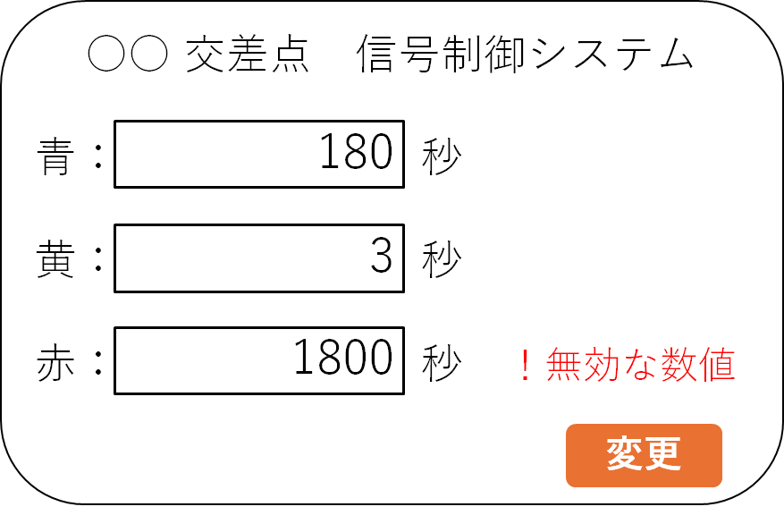
Task: Click the 無効な数値 error message text
Action: [640, 365]
